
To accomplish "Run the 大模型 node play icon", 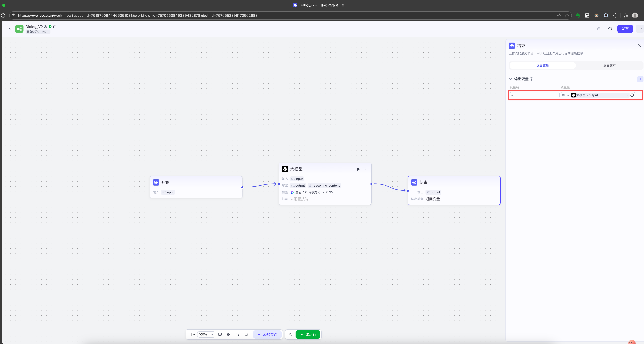I will click(x=358, y=169).
